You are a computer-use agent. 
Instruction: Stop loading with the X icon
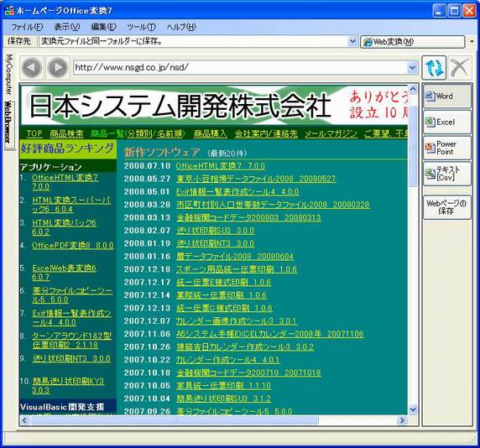[x=460, y=68]
